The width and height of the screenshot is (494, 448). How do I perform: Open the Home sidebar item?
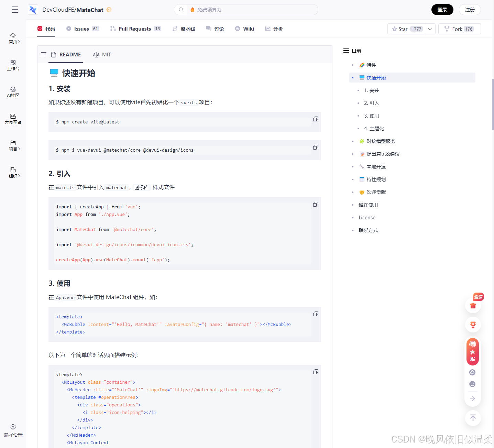(x=13, y=38)
